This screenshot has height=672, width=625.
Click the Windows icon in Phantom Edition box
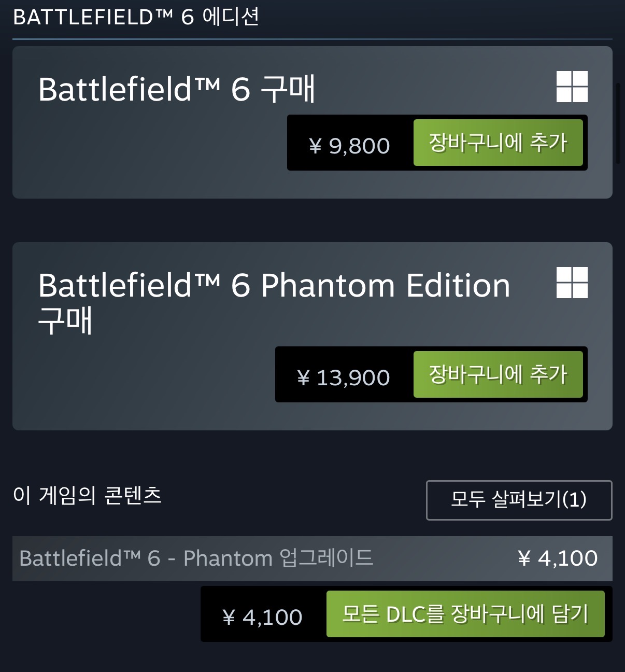[572, 283]
